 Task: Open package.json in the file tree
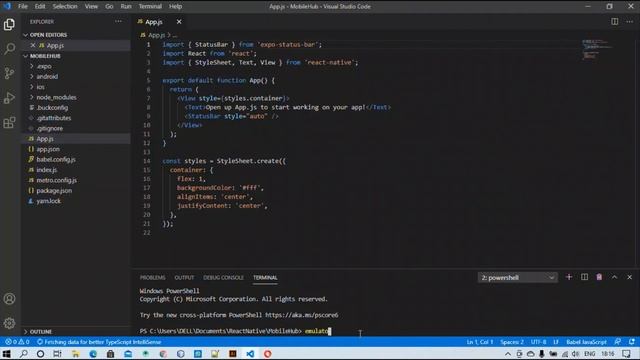pos(54,191)
